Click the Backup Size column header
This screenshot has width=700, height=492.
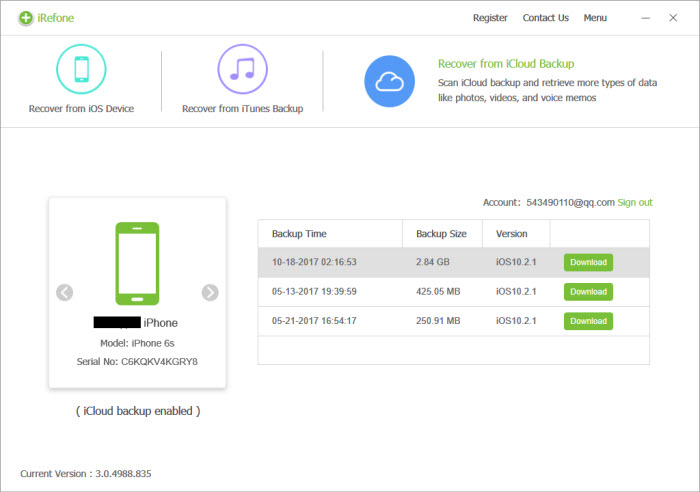pos(441,234)
